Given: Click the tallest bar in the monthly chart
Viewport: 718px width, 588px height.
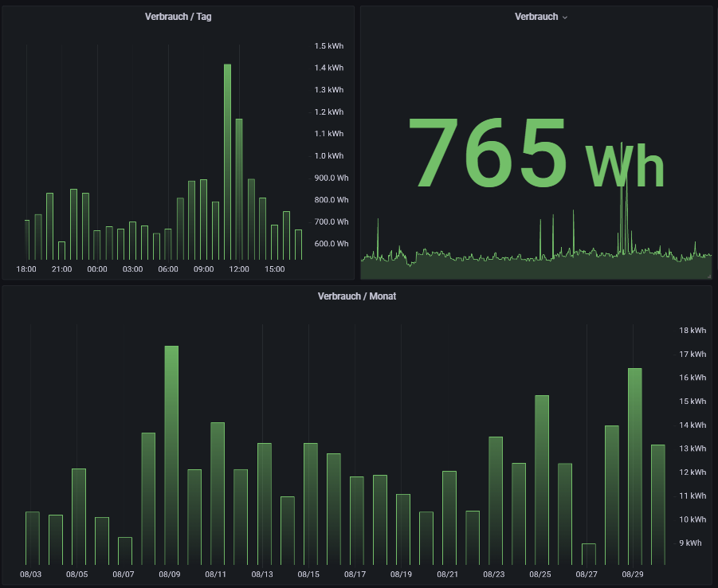Looking at the screenshot, I should 171,454.
